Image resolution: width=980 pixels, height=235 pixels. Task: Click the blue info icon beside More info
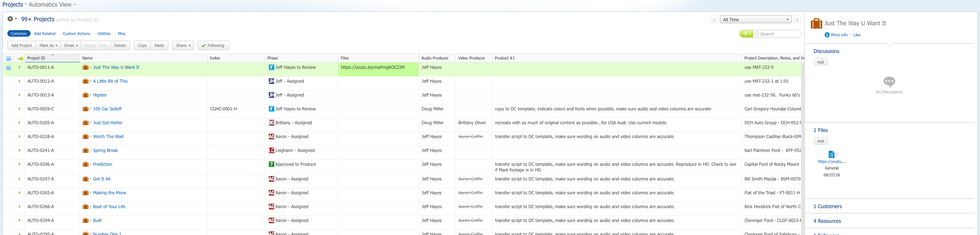(x=827, y=35)
